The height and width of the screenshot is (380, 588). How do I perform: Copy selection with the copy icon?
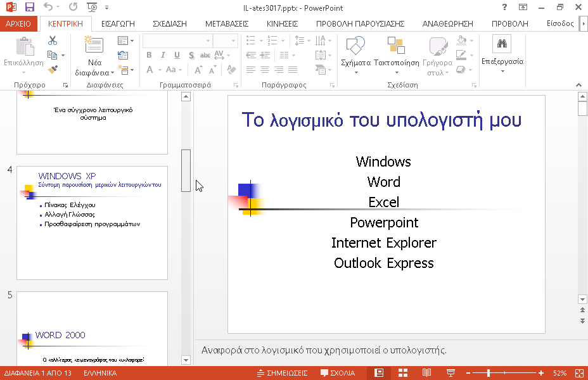[x=53, y=55]
